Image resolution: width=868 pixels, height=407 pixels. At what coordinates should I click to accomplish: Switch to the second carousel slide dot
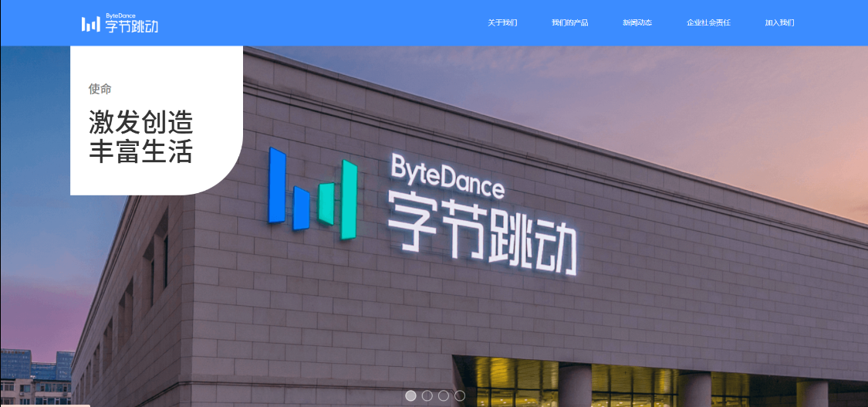(x=427, y=395)
